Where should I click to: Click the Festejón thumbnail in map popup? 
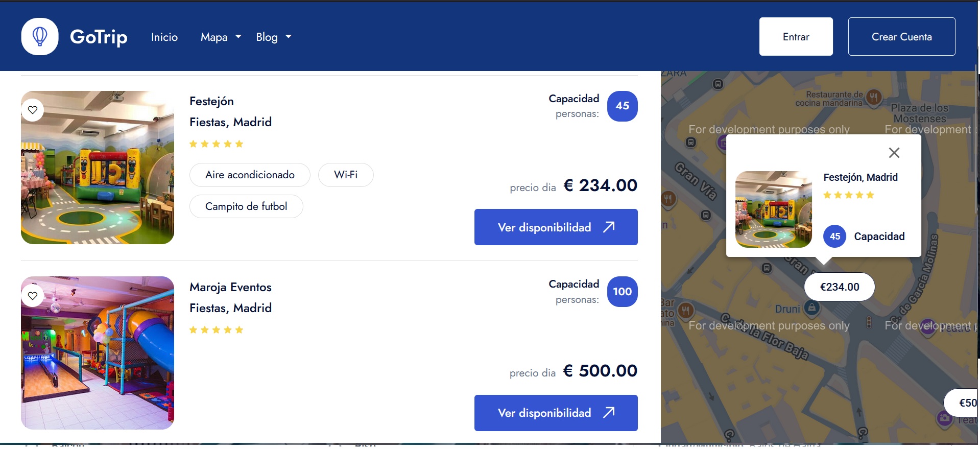click(x=774, y=209)
